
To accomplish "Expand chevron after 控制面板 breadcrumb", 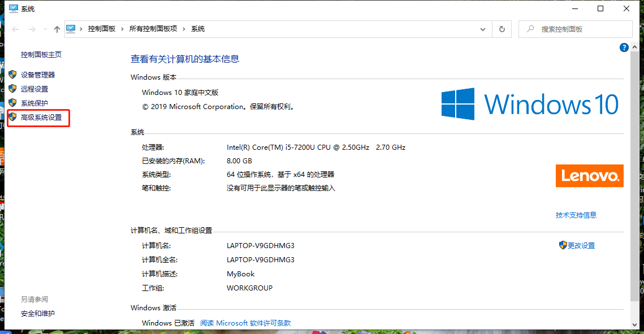I will click(122, 29).
